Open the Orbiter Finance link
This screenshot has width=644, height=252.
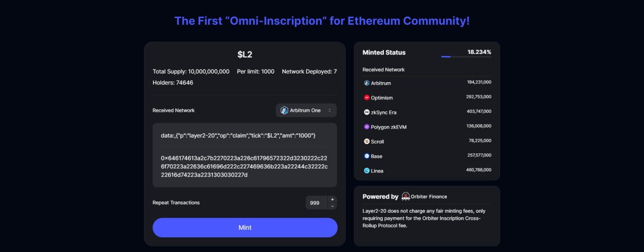coord(429,197)
